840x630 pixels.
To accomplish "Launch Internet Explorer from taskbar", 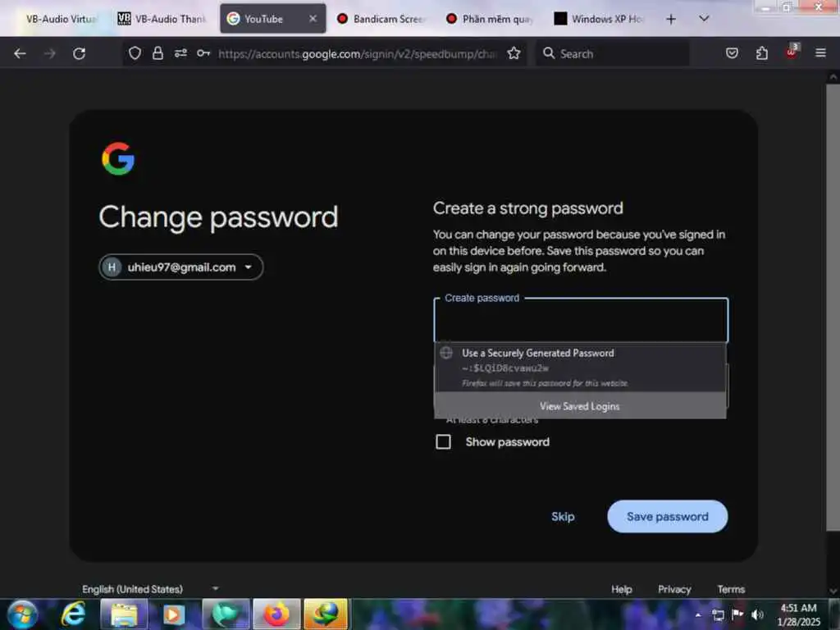I will pyautogui.click(x=73, y=614).
